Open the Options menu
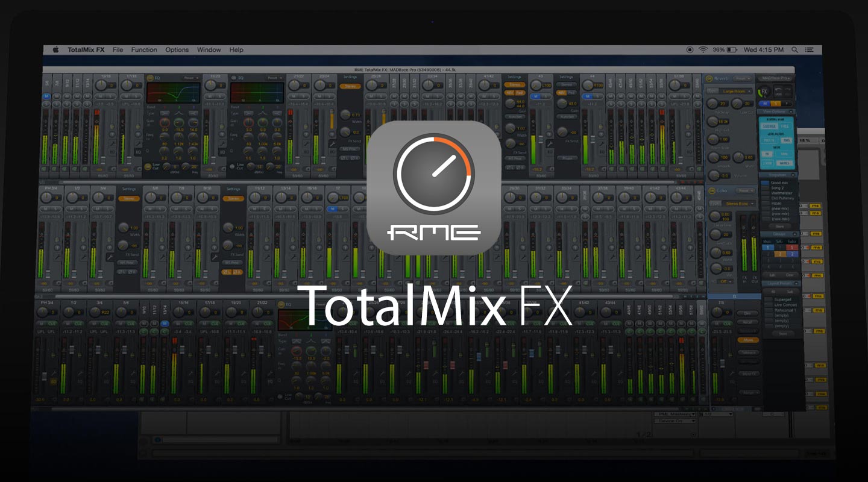Screen dimensions: 868x482 click(x=177, y=49)
